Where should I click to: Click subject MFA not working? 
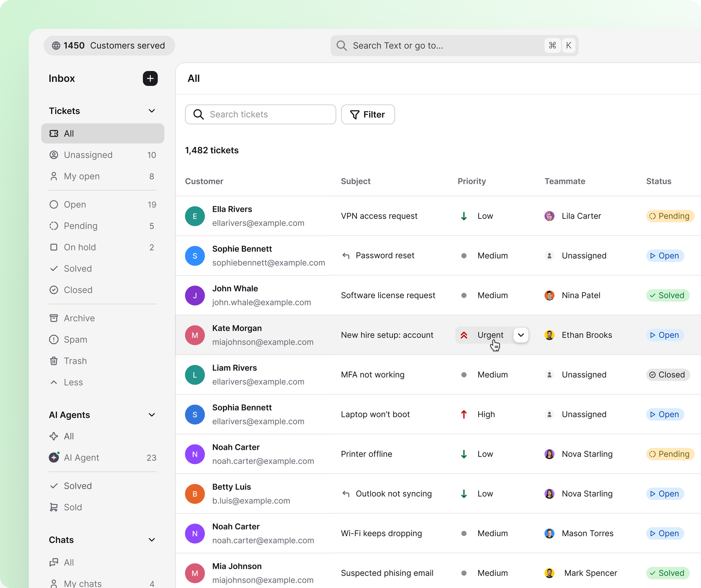pos(372,375)
